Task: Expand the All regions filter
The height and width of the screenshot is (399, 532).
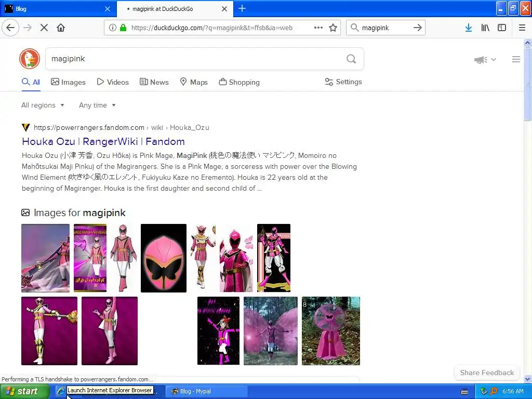Action: (x=43, y=105)
